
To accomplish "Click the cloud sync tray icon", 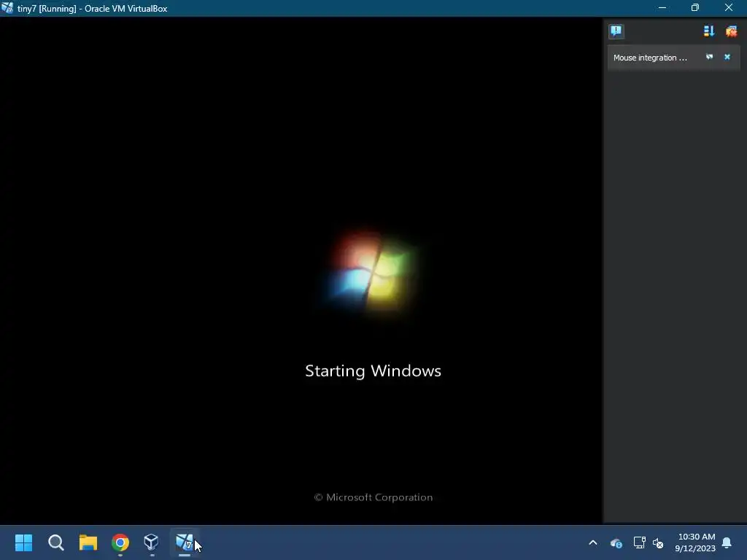I will [616, 542].
